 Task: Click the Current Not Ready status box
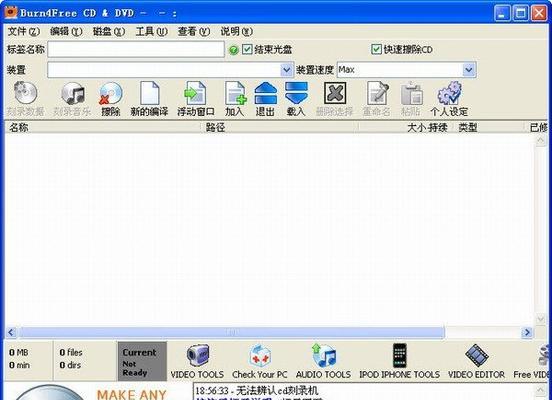click(x=142, y=362)
